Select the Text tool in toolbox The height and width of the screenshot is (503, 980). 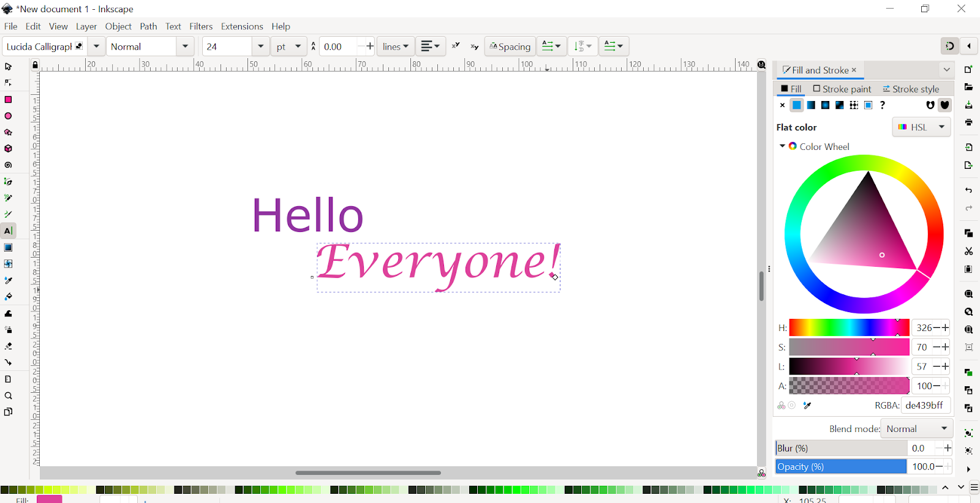[x=8, y=231]
